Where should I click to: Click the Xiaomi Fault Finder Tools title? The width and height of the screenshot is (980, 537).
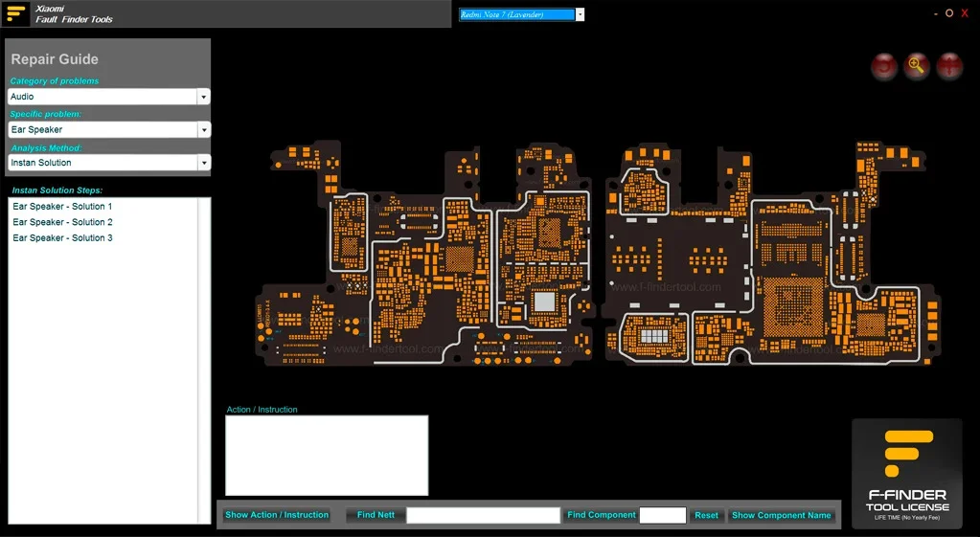coord(74,14)
